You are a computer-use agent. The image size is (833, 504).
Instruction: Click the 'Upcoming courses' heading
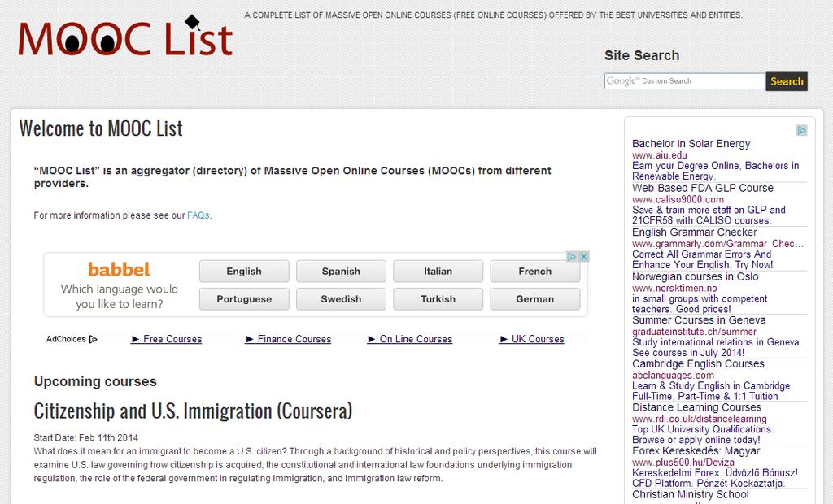coord(95,381)
